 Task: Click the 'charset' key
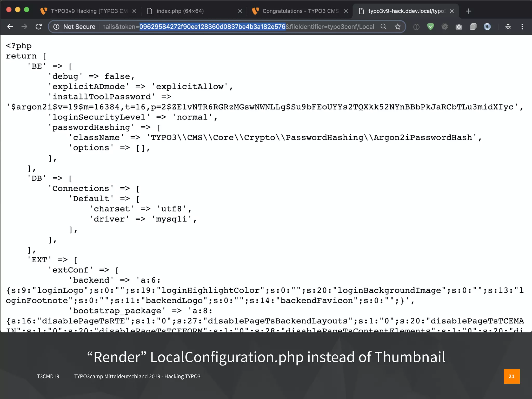point(112,209)
